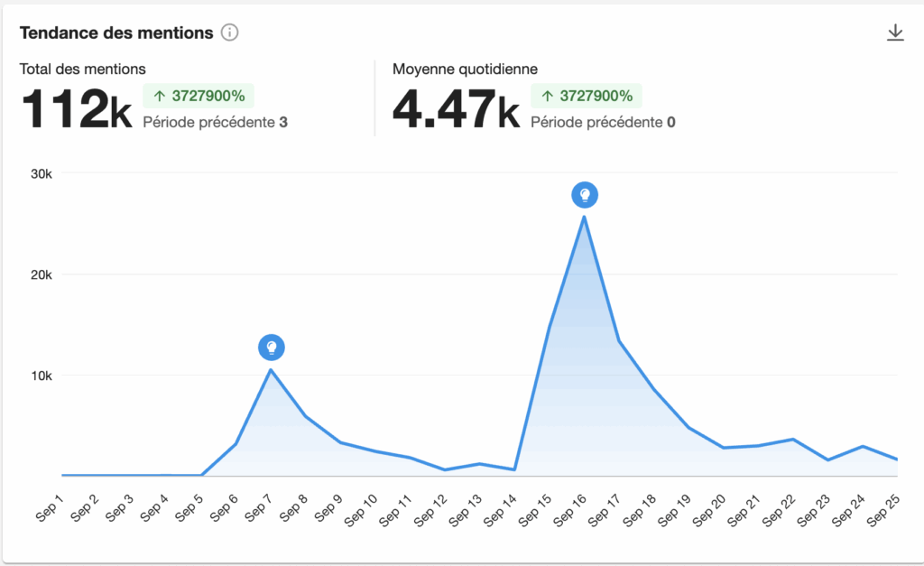Open the insight lightbulb on the Sep 16 peak
Viewport: 924px width, 566px height.
pyautogui.click(x=585, y=194)
